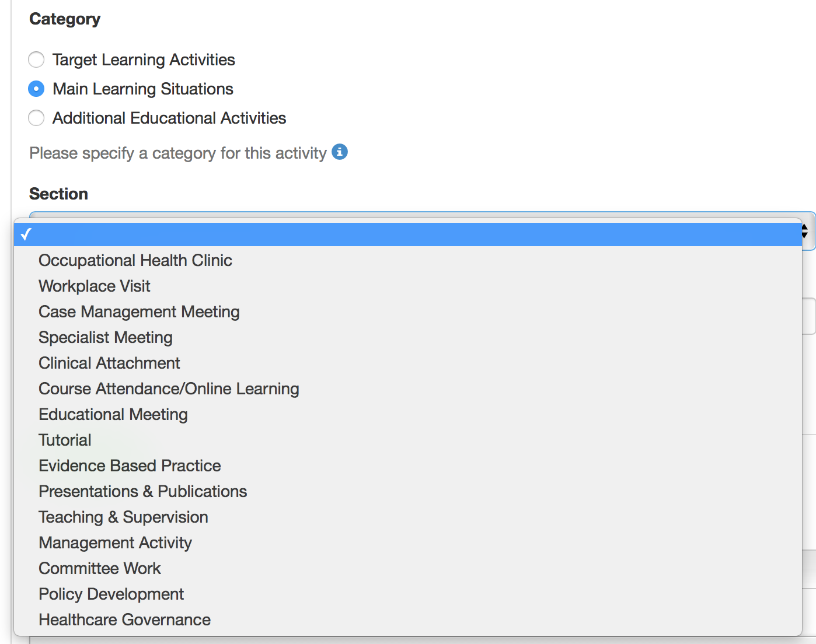816x644 pixels.
Task: Select Main Learning Situations radio button
Action: coord(36,89)
